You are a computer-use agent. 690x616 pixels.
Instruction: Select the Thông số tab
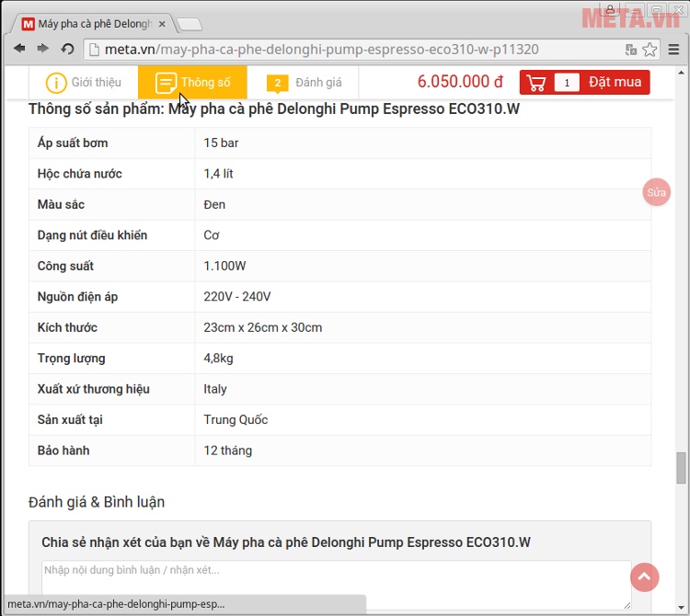193,82
